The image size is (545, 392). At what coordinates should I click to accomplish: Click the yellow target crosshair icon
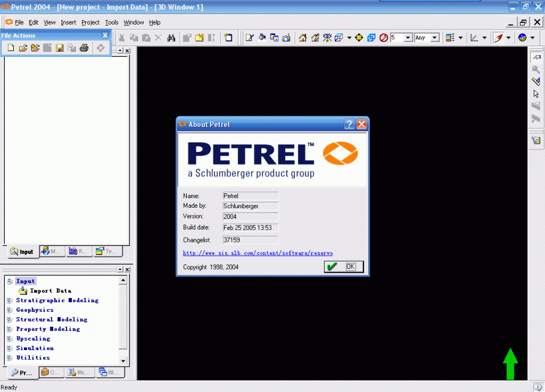click(359, 38)
